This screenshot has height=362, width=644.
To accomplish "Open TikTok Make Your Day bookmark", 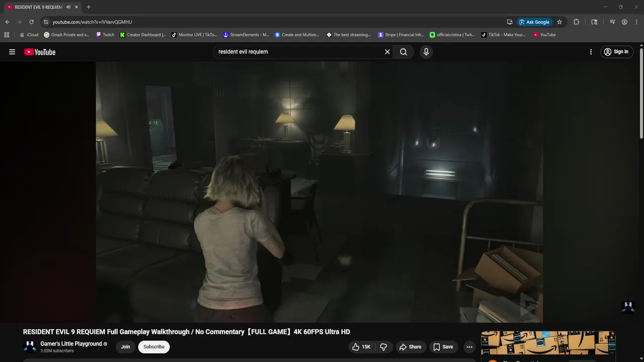I will coord(504,35).
